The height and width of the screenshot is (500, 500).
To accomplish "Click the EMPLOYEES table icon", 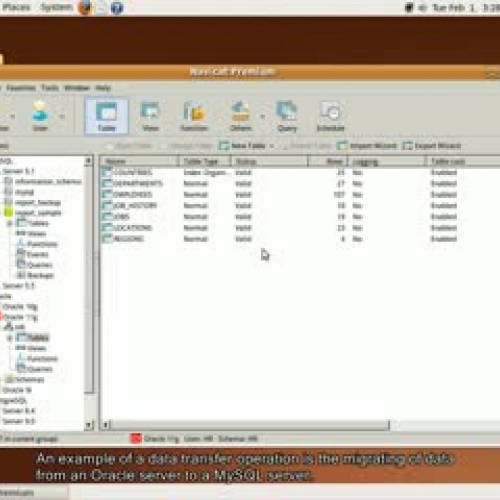I will (107, 194).
